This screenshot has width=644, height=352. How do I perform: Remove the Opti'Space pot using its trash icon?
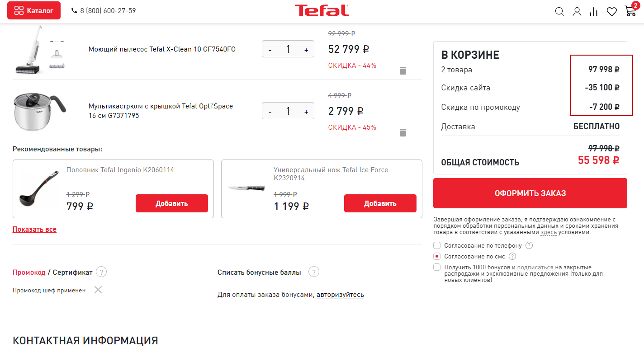403,132
